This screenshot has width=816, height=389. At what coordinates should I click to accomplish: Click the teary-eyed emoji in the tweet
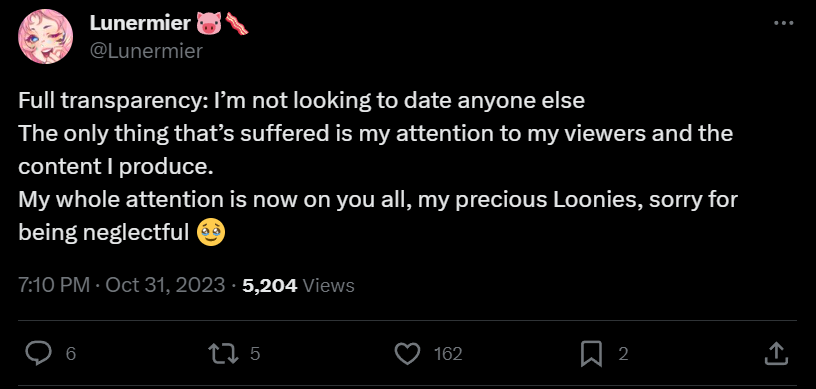point(211,233)
